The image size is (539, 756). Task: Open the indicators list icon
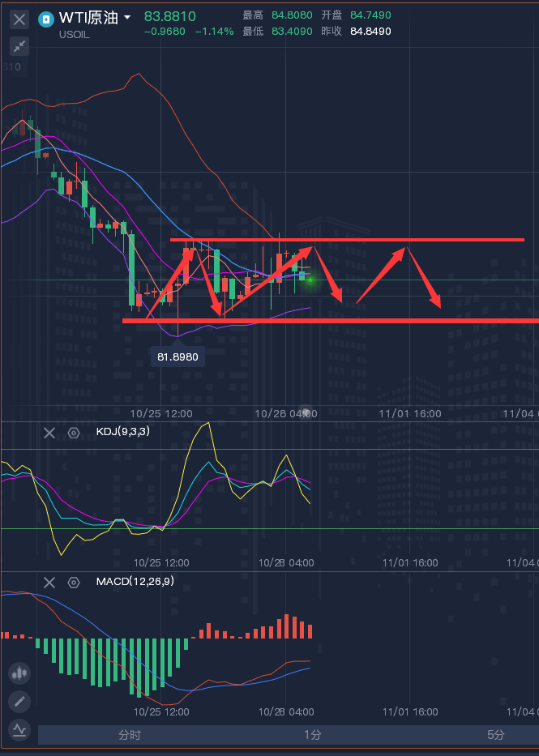click(x=19, y=730)
